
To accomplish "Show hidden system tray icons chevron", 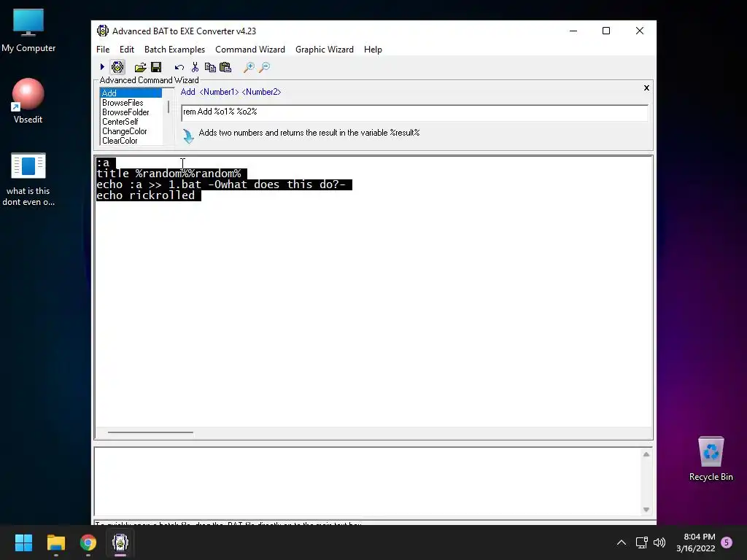I will click(622, 542).
